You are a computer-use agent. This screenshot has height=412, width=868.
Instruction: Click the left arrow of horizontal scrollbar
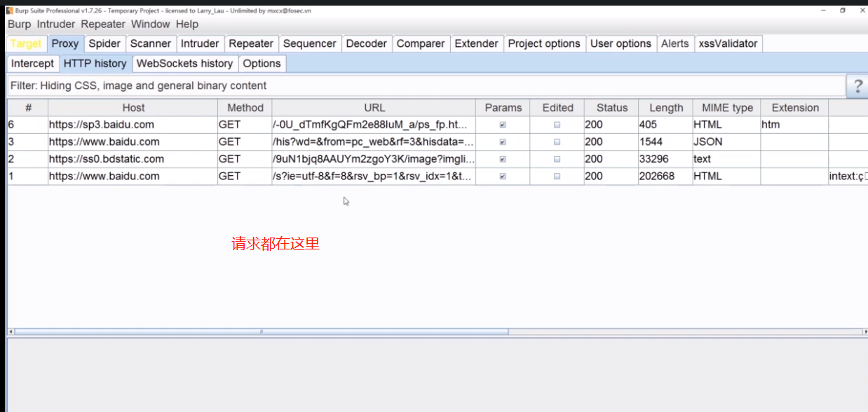point(11,331)
